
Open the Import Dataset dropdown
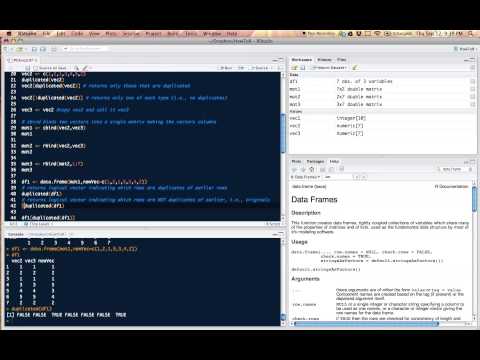point(329,68)
